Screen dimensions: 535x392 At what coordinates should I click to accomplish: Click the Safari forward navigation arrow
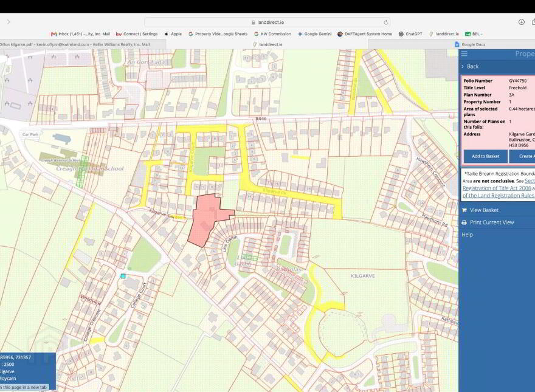click(x=9, y=22)
